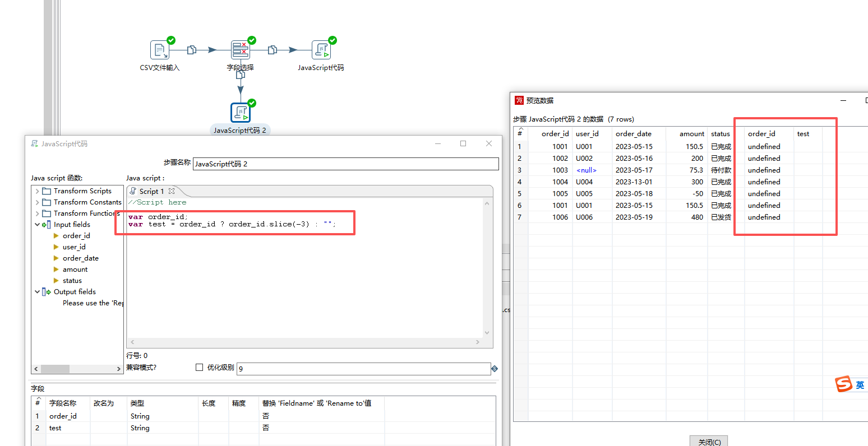Click the script editor vertical scrollbar
The image size is (868, 446).
tap(487, 267)
